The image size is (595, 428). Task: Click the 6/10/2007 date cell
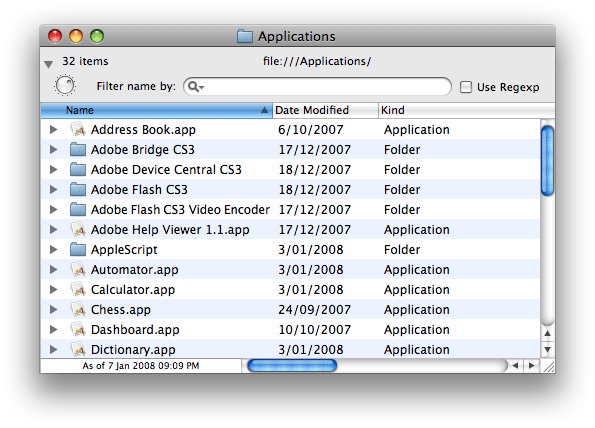click(311, 130)
